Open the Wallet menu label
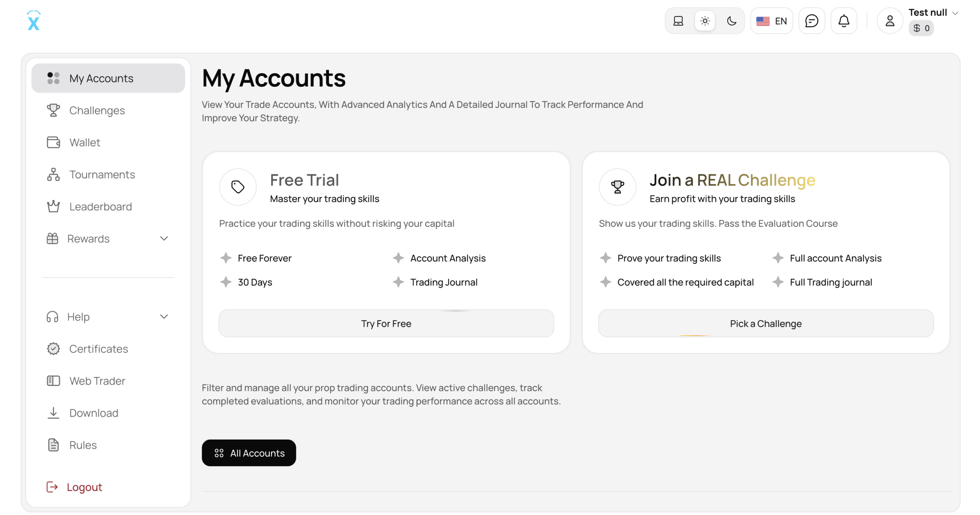Viewport: 980px width, 515px height. [85, 142]
